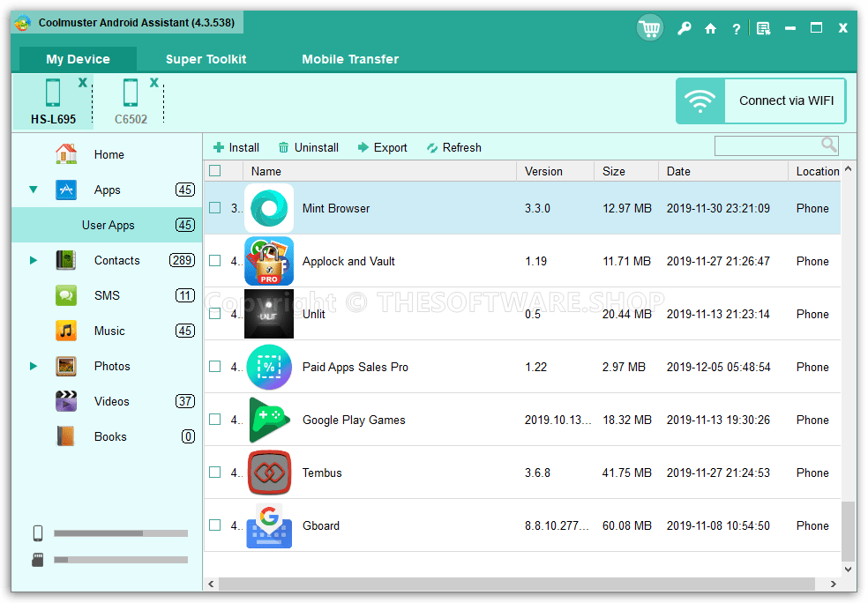Viewport: 868px width, 603px height.
Task: Click the search magnifier icon
Action: pos(828,145)
